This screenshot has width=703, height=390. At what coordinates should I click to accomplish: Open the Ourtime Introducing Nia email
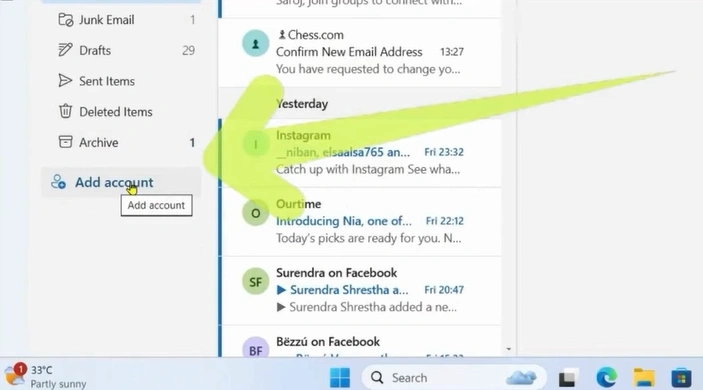tap(362, 222)
